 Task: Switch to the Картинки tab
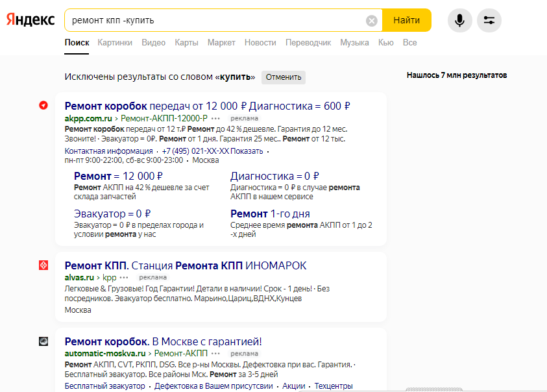pyautogui.click(x=115, y=43)
